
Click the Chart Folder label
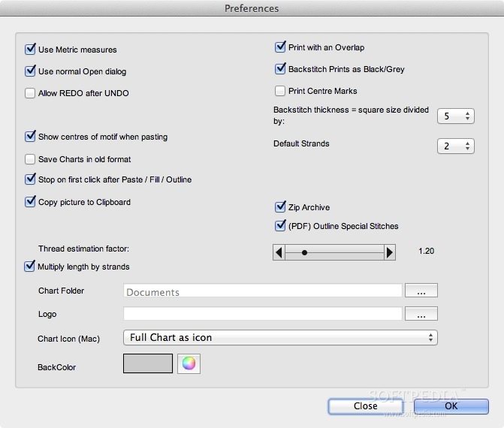coord(61,291)
